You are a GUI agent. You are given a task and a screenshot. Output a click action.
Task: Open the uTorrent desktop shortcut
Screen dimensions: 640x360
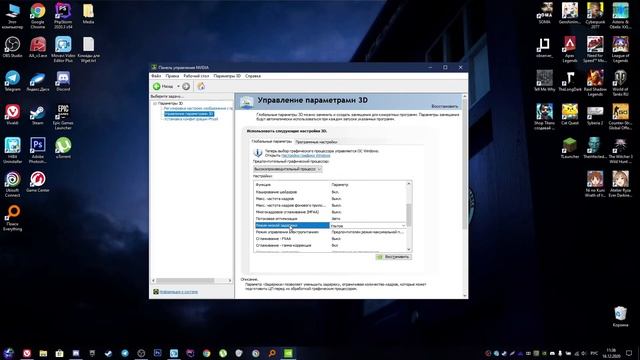(x=63, y=148)
